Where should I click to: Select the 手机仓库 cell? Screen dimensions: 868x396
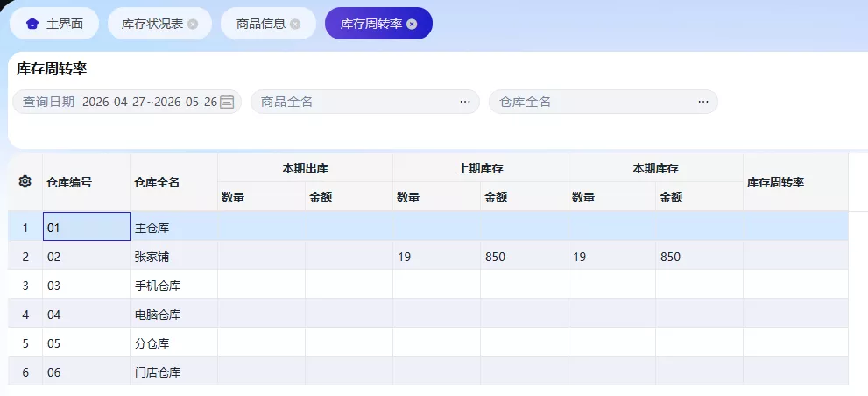(173, 286)
